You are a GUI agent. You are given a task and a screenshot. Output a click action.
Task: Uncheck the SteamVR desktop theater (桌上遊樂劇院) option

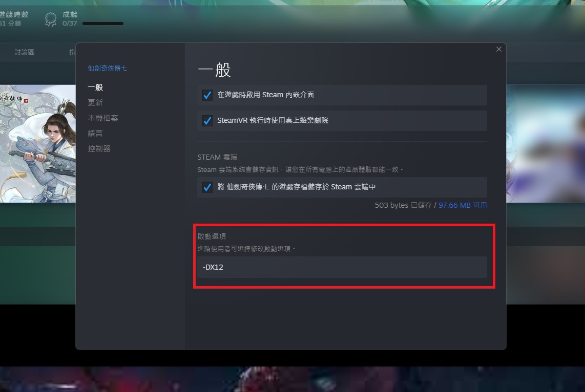207,121
